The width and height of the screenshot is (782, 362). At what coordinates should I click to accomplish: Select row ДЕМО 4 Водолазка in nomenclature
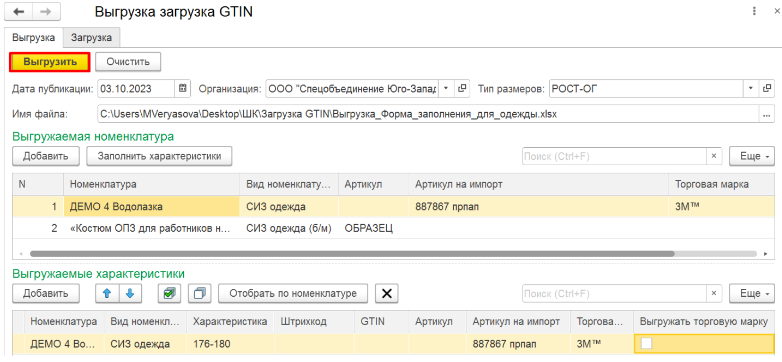(394, 206)
